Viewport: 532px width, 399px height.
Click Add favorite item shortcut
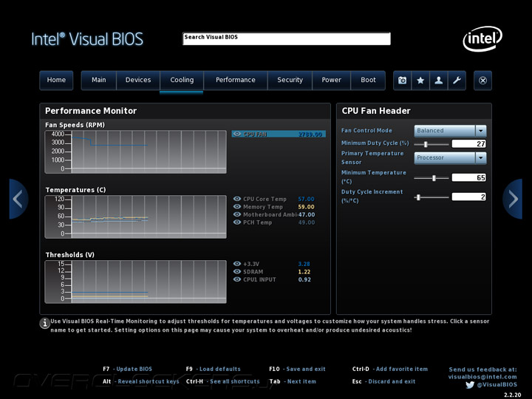coord(402,369)
